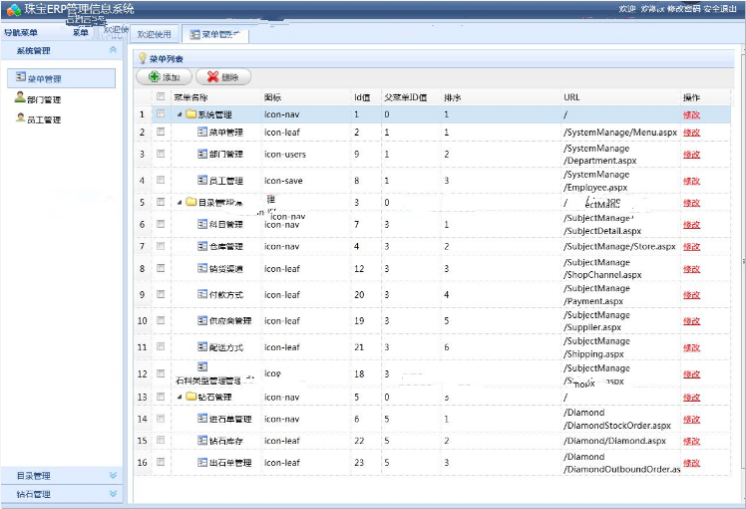Click the red X icon on 删除
The image size is (746, 509).
point(213,77)
